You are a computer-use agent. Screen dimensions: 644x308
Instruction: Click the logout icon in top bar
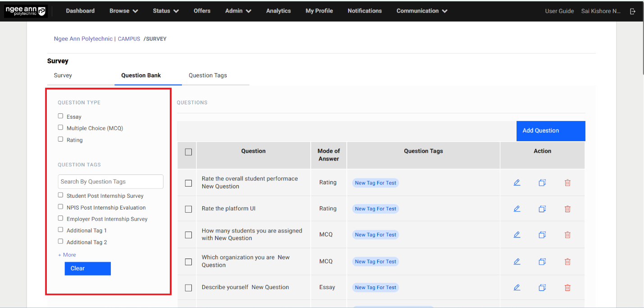pyautogui.click(x=633, y=11)
